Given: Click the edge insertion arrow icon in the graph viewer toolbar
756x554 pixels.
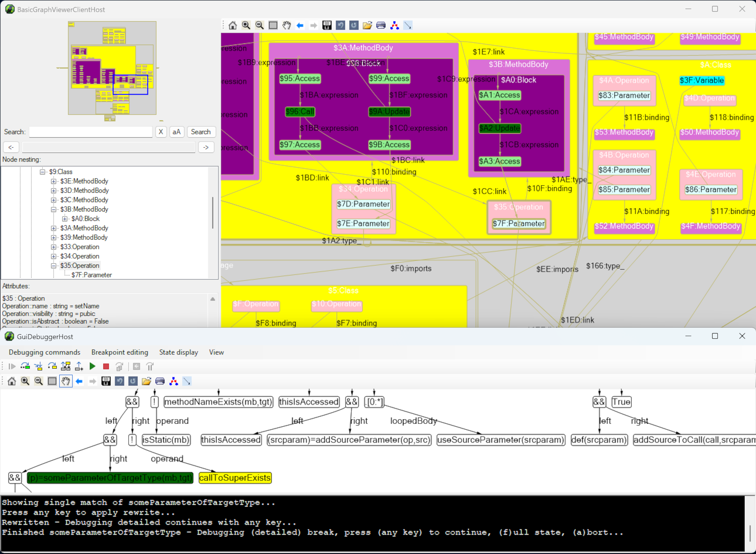Looking at the screenshot, I should tap(408, 25).
